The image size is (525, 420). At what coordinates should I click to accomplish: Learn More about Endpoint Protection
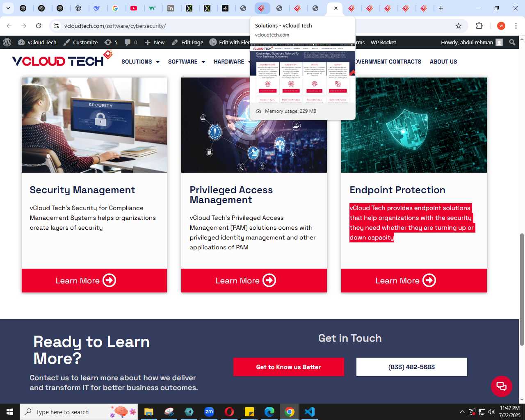tap(414, 281)
